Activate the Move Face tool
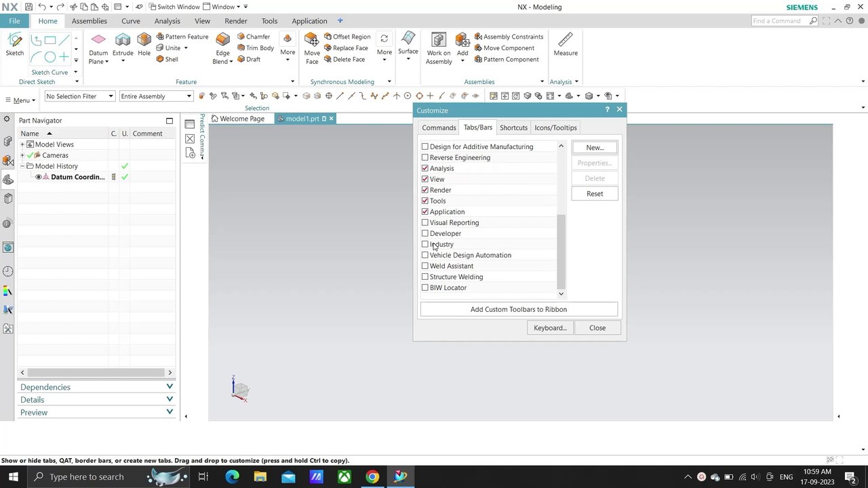The height and width of the screenshot is (488, 868). click(312, 47)
